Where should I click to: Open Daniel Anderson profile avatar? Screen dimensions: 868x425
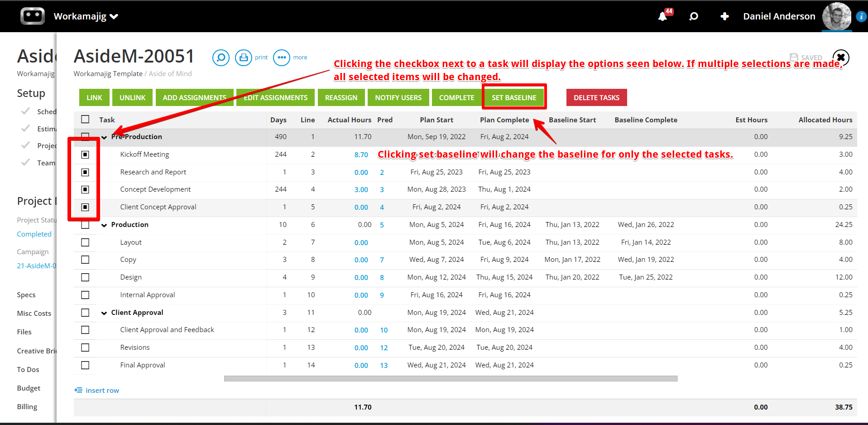[837, 16]
